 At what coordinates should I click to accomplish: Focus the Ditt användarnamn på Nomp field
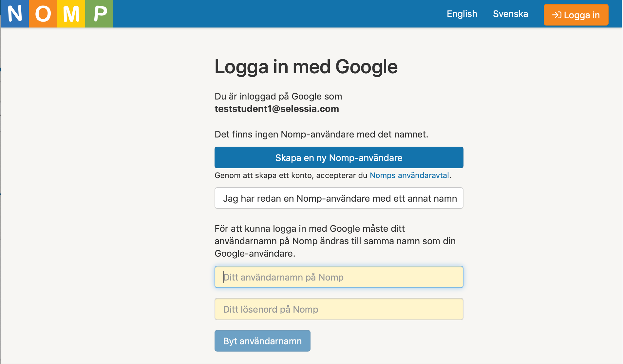339,277
